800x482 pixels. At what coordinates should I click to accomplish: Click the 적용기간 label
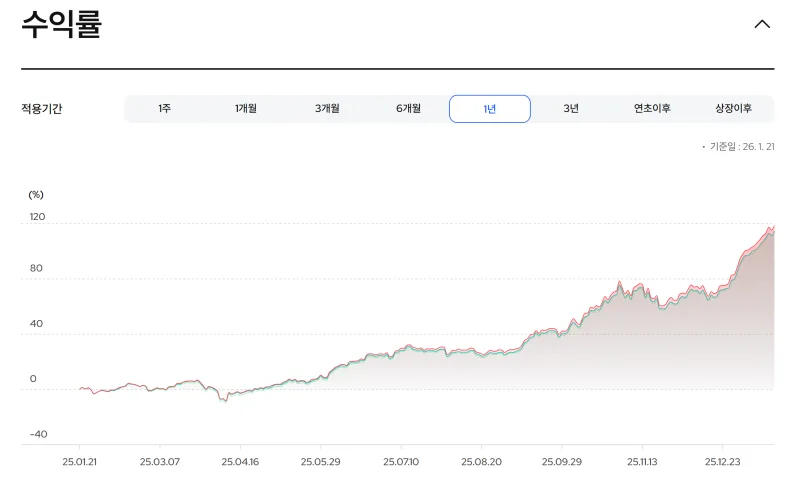point(41,109)
